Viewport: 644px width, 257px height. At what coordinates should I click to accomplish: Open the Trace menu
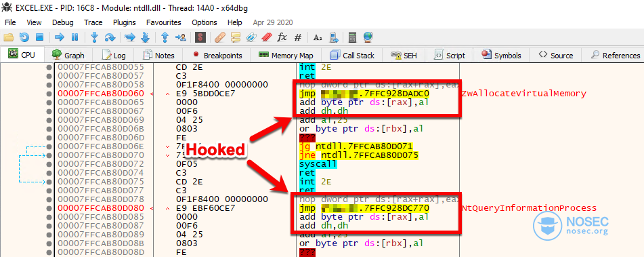(93, 22)
